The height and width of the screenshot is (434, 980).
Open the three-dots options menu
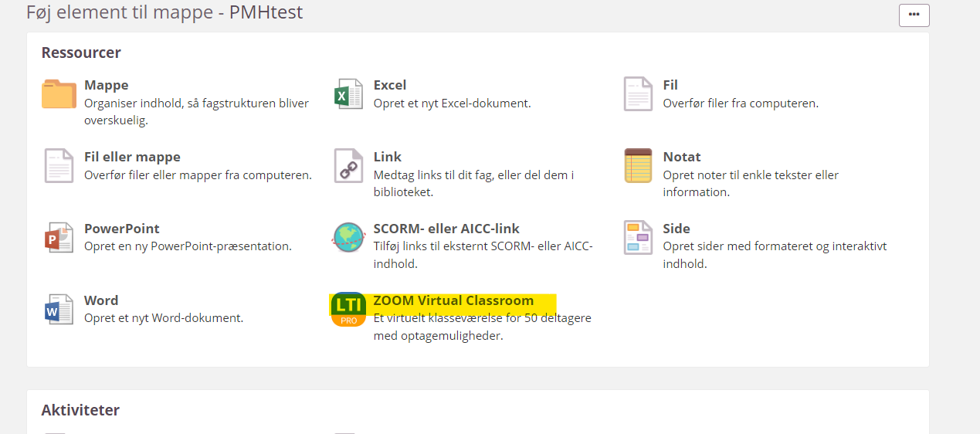tap(914, 15)
